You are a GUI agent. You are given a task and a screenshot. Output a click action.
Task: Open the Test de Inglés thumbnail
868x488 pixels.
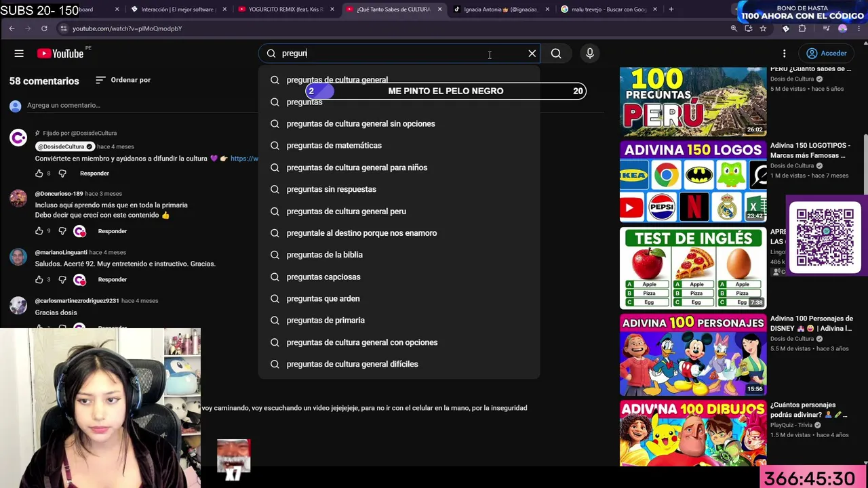point(693,268)
